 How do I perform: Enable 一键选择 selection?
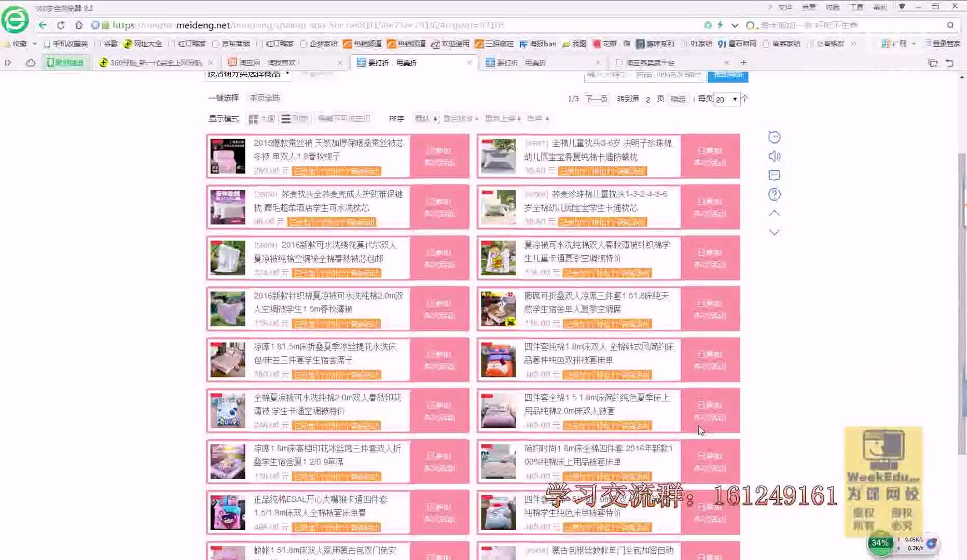(x=223, y=97)
